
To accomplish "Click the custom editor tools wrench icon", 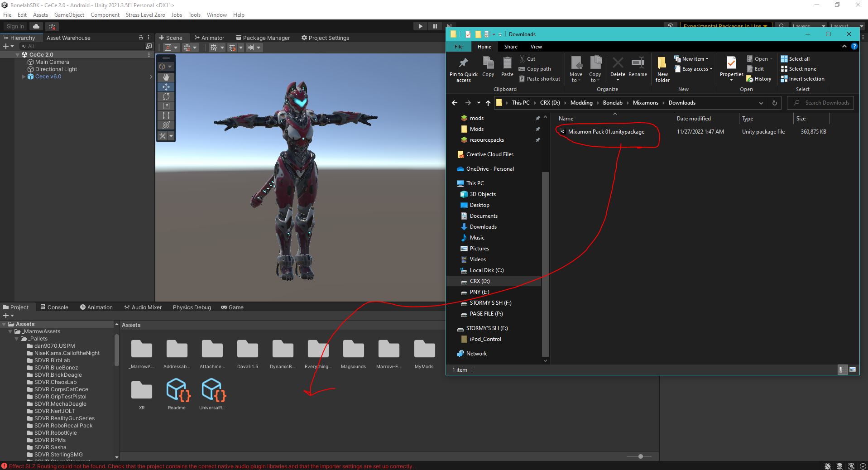I will pos(163,136).
